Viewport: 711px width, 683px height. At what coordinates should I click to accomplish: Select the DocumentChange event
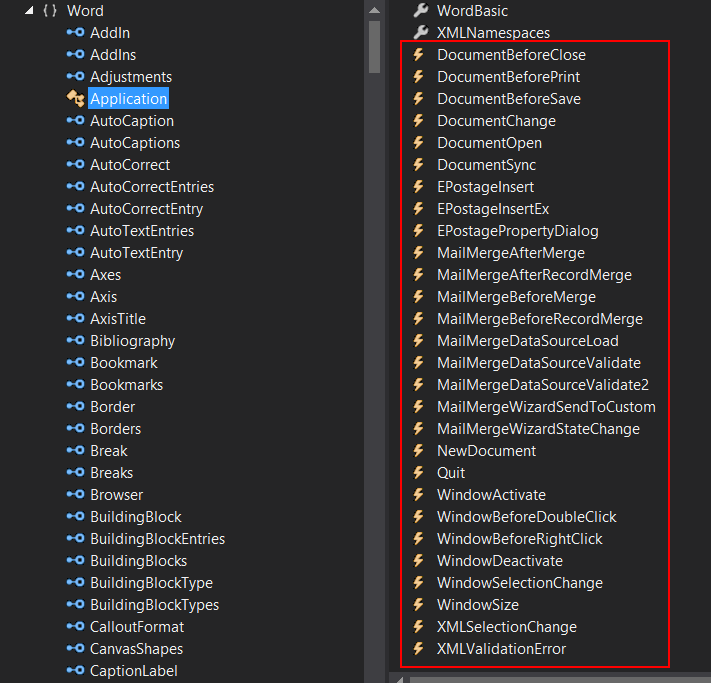tap(497, 121)
